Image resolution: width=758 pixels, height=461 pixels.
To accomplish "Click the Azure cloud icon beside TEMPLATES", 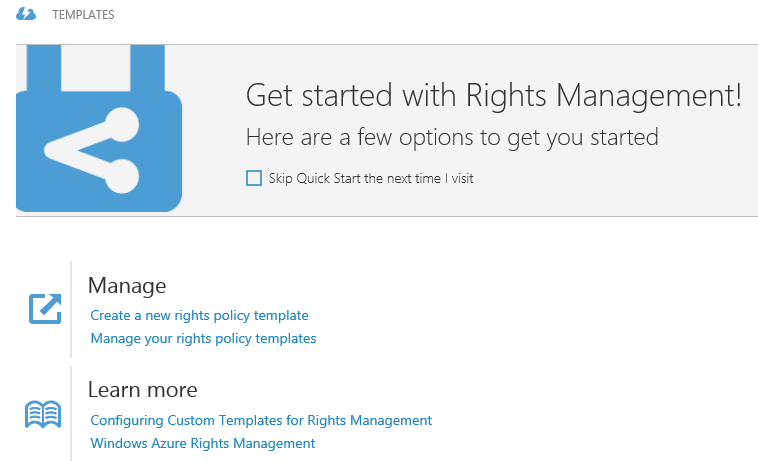I will (27, 15).
